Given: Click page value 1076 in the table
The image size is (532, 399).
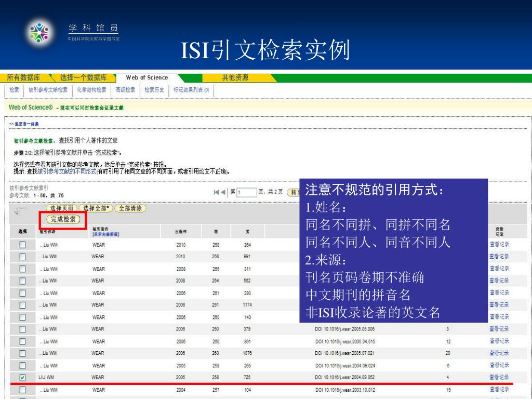Looking at the screenshot, I should (247, 353).
